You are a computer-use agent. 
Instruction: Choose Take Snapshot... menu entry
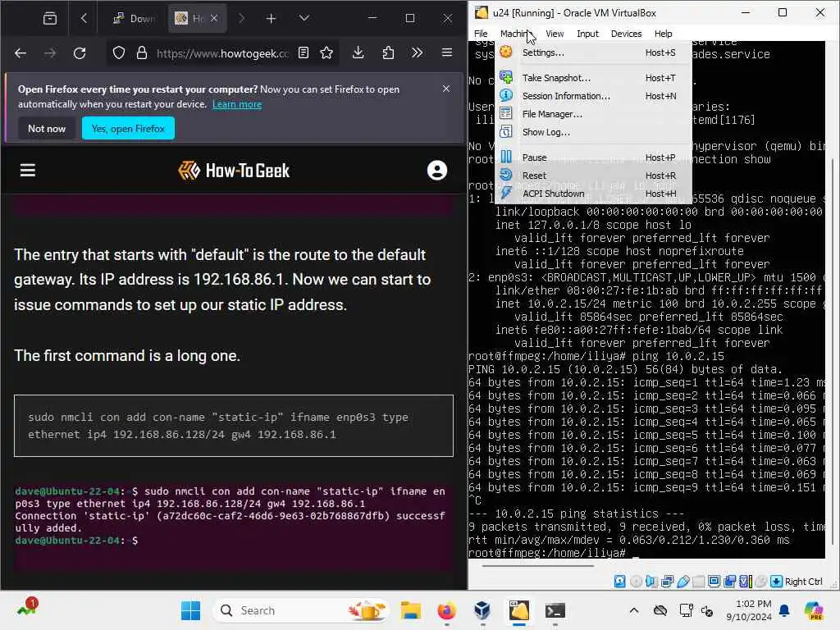(594, 78)
